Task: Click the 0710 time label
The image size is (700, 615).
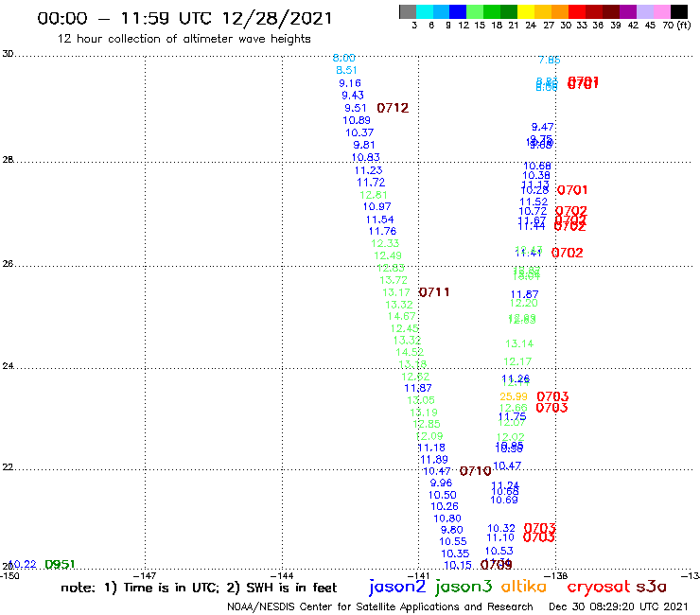Action: [x=476, y=471]
